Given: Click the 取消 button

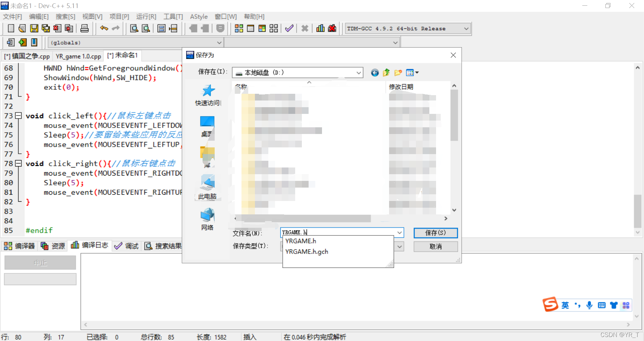Looking at the screenshot, I should point(435,247).
